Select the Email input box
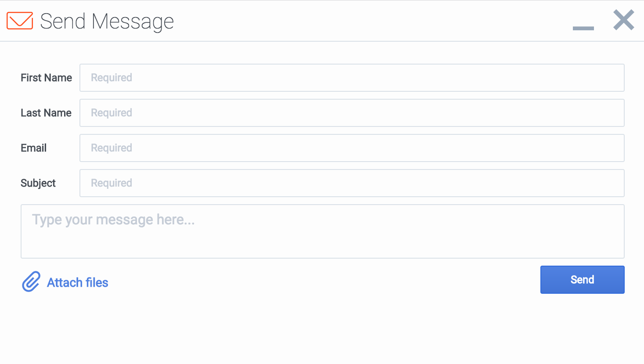 pos(352,148)
